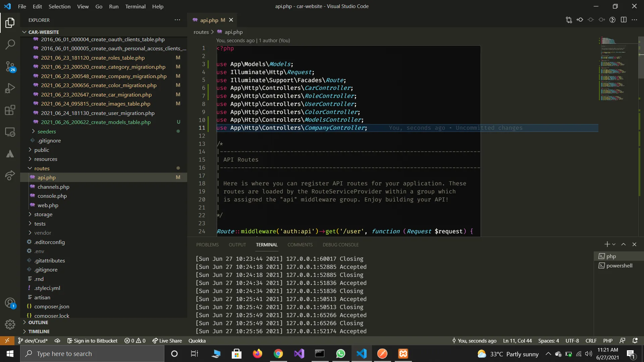The image size is (644, 362).
Task: Collapse the routes folder
Action: coord(42,168)
